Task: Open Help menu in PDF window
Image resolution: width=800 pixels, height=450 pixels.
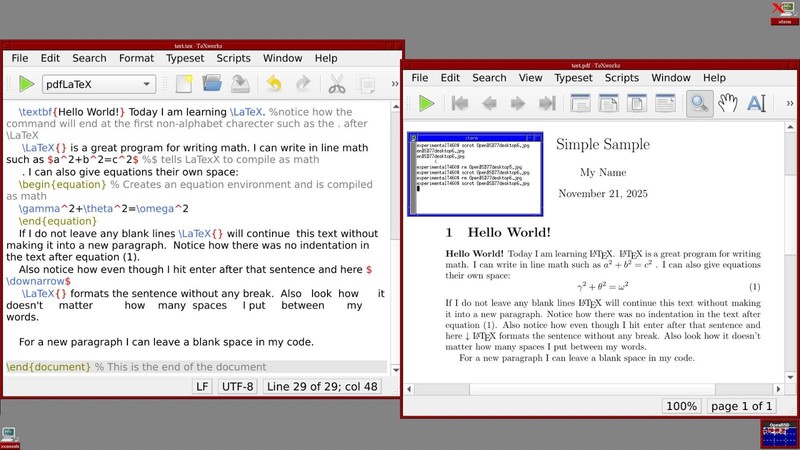Action: [714, 78]
